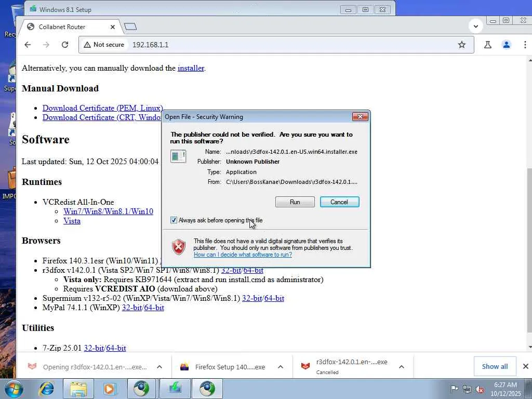Image resolution: width=532 pixels, height=399 pixels.
Task: Open the Win7/Win8/Win8.1/Win10 VCRedist link
Action: (x=108, y=211)
